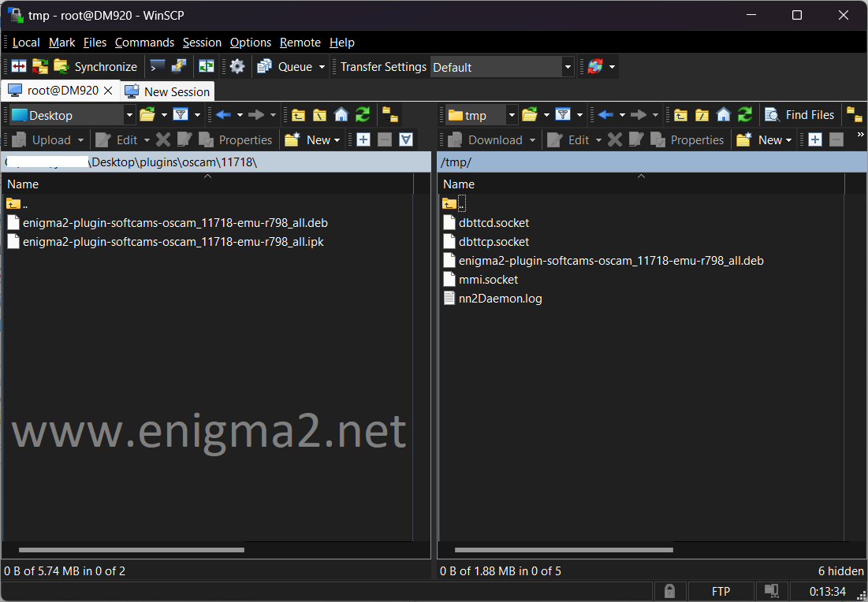This screenshot has width=868, height=602.
Task: Refresh the remote panel
Action: (x=745, y=115)
